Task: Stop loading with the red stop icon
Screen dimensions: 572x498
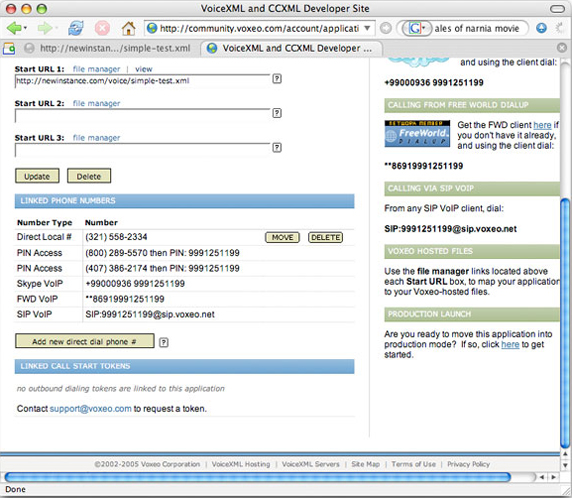Action: click(x=102, y=28)
